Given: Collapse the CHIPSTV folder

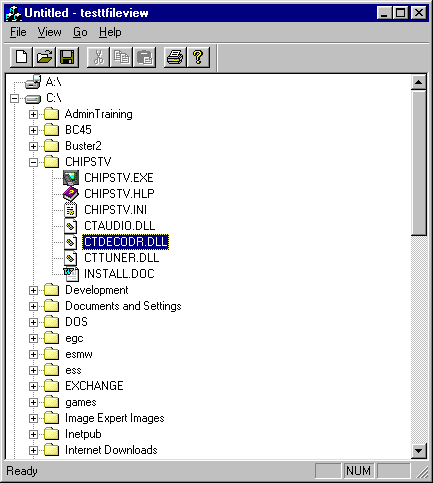Looking at the screenshot, I should click(x=33, y=162).
